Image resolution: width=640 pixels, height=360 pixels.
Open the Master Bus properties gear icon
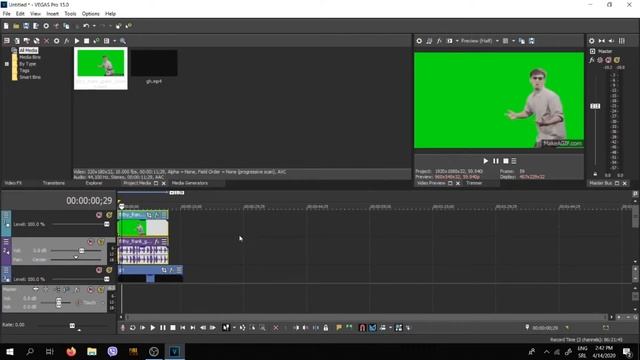pyautogui.click(x=591, y=41)
